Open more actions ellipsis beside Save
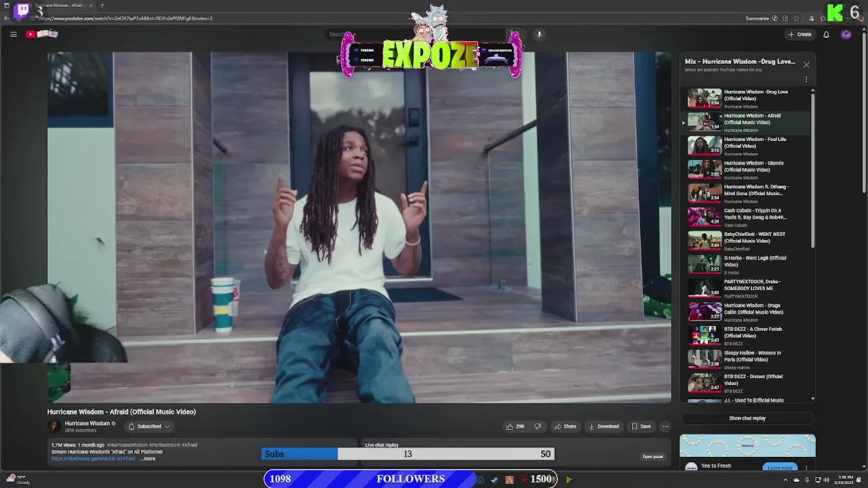Viewport: 868px width, 488px height. click(665, 426)
